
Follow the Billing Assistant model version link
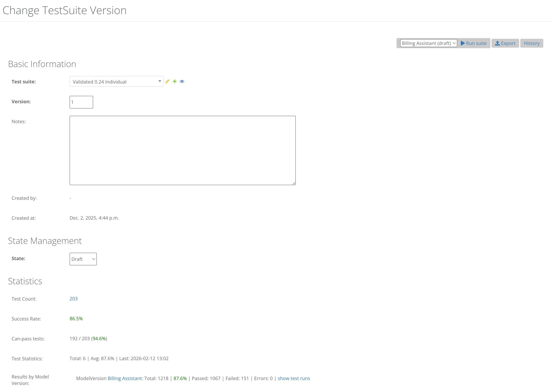pos(125,378)
